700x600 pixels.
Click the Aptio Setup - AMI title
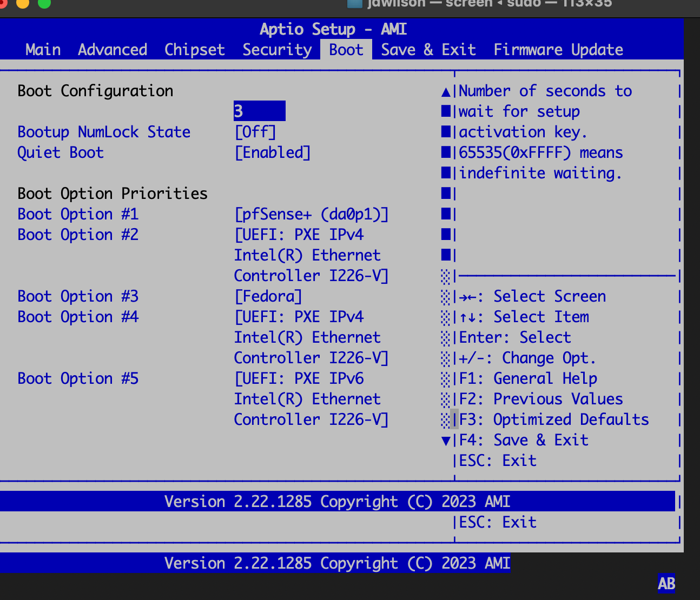pos(333,29)
